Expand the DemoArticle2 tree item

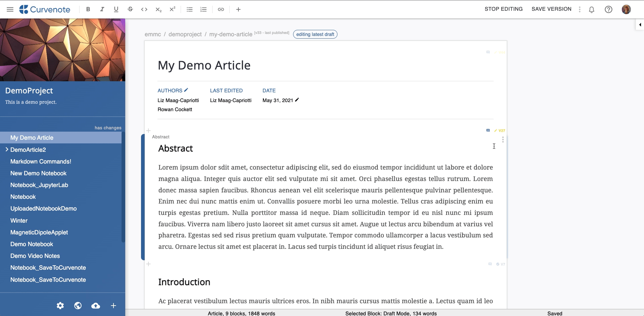7,149
